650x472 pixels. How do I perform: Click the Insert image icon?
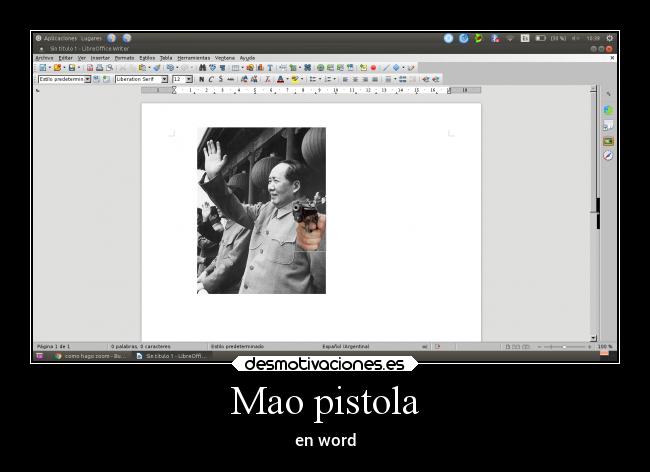(x=250, y=68)
